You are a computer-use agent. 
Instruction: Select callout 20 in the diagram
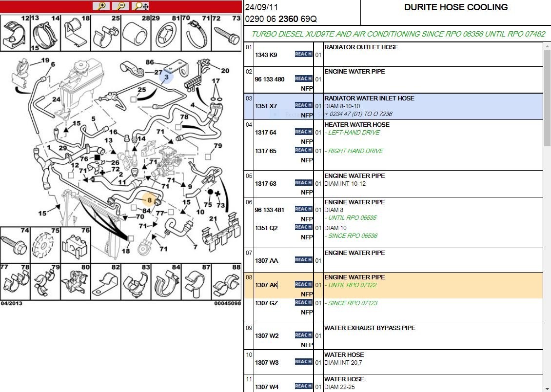coord(225,71)
